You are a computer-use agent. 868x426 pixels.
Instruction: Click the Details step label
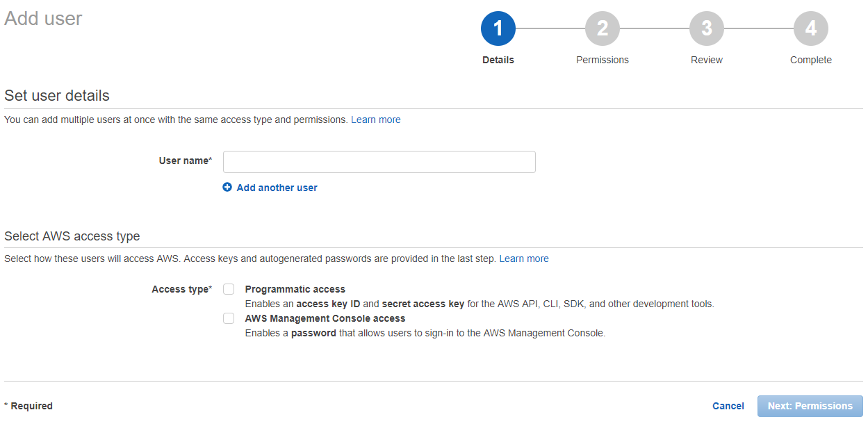click(x=498, y=60)
